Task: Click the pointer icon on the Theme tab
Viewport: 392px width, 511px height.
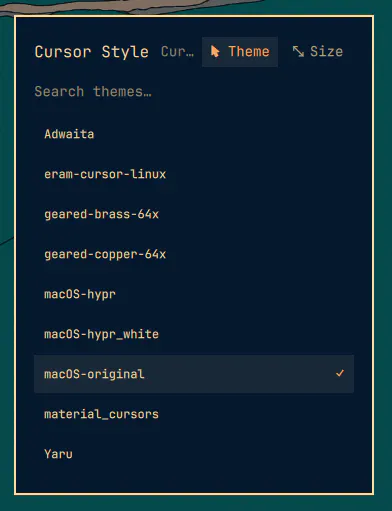Action: (215, 52)
